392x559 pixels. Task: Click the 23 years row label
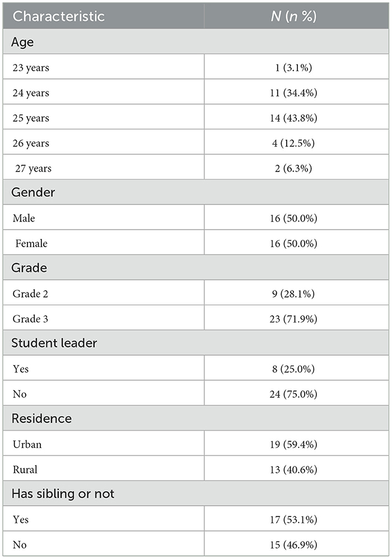click(31, 67)
